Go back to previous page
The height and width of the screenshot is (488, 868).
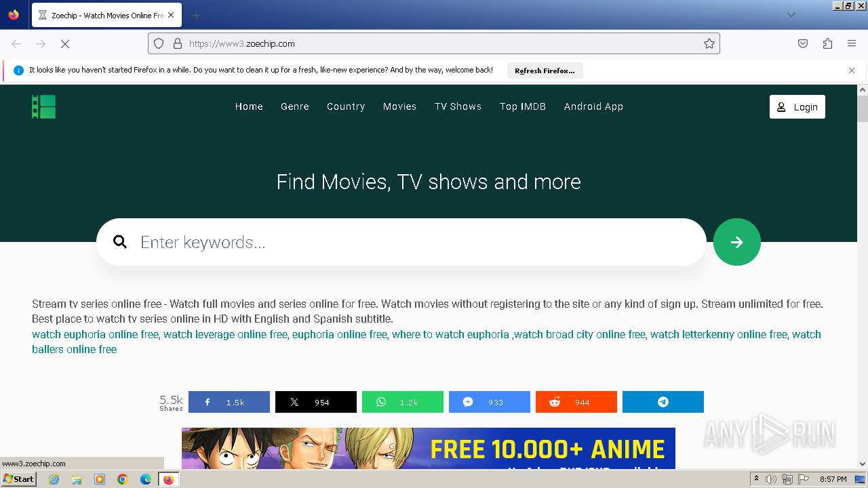coord(16,43)
